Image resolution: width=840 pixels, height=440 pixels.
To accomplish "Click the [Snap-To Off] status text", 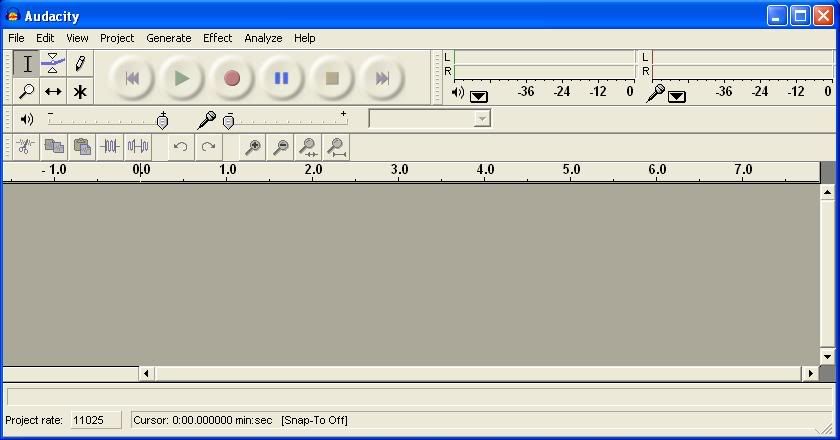I will coord(314,420).
